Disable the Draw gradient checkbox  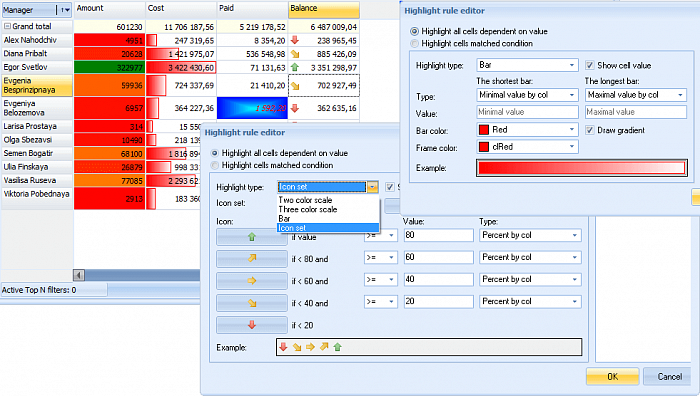pos(590,130)
